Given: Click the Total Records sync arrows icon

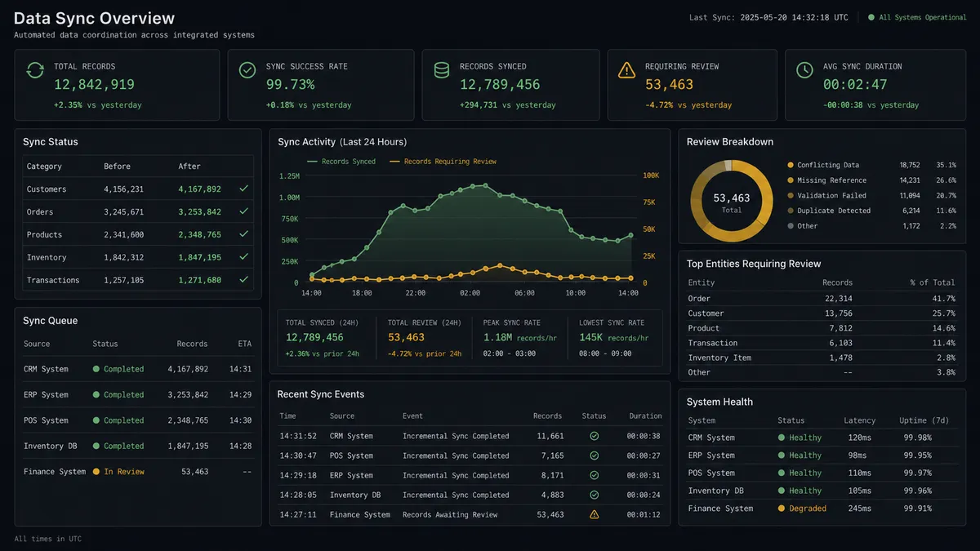Looking at the screenshot, I should click(x=35, y=70).
